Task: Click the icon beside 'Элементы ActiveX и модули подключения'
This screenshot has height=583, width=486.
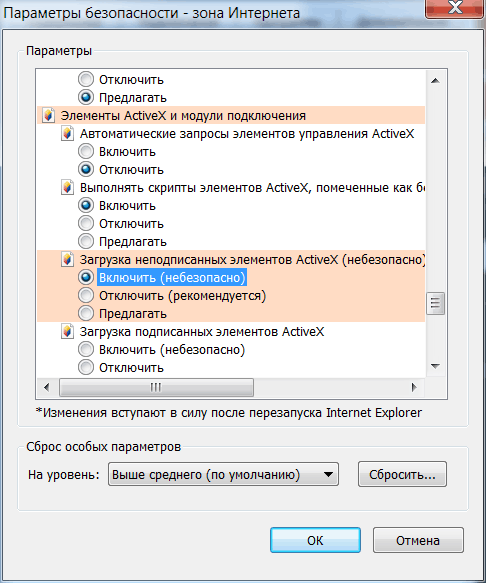Action: (48, 116)
